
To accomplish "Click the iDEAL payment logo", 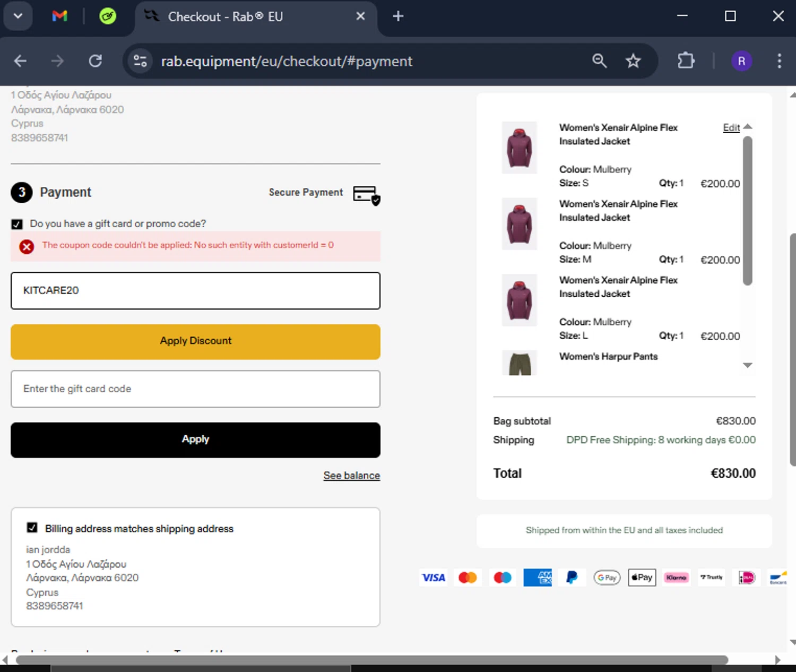I will tap(747, 578).
